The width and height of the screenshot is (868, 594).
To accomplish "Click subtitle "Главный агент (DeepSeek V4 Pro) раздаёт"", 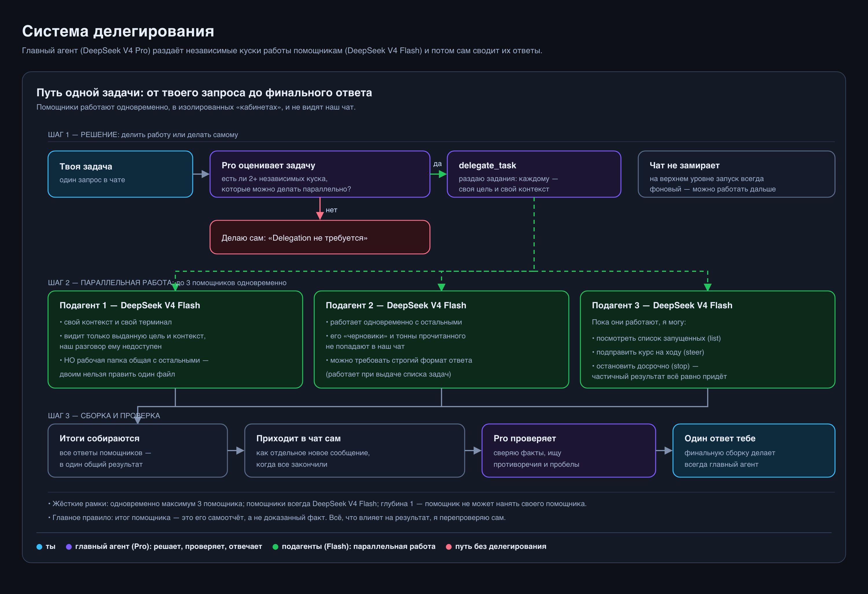I will click(x=282, y=50).
